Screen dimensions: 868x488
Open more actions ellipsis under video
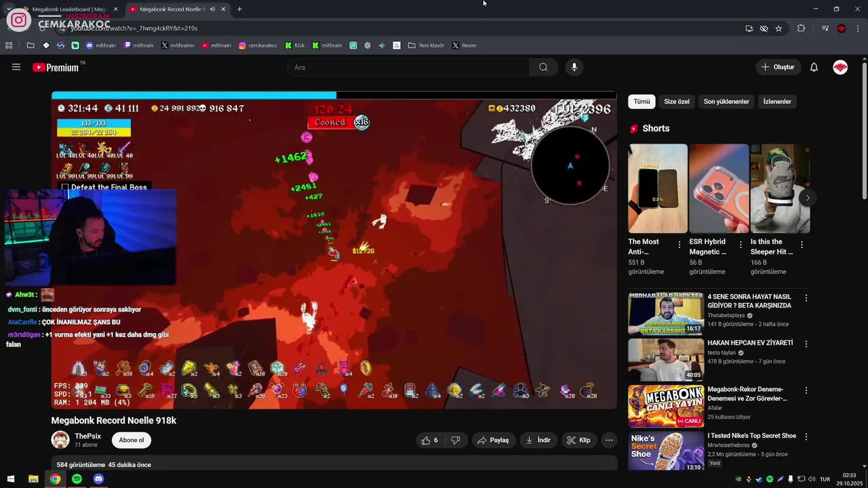609,440
